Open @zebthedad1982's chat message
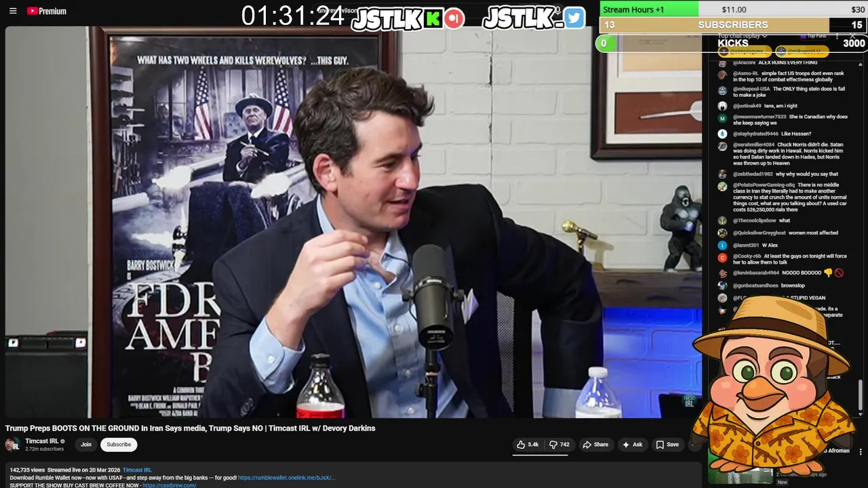 click(x=785, y=174)
